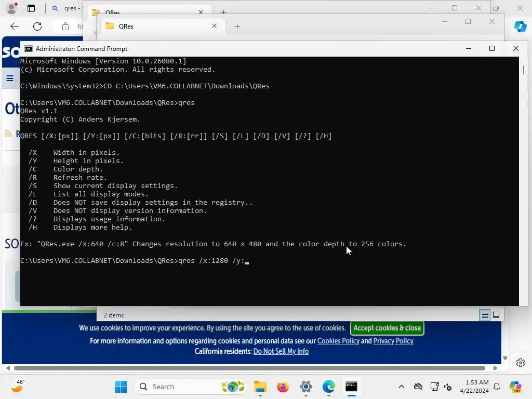The width and height of the screenshot is (532, 399).
Task: Click the qres search tab in Edge
Action: pos(66,8)
